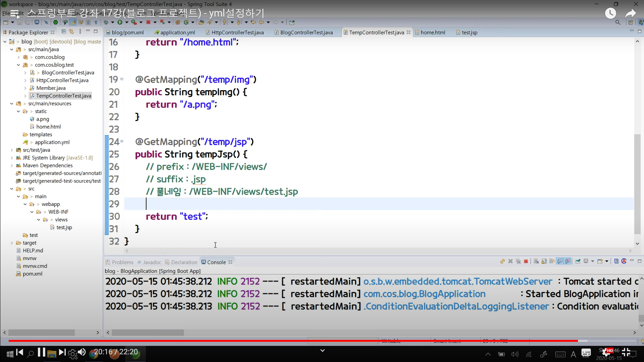Toggle Link with Editor in Package Explorer
Image resolution: width=644 pixels, height=362 pixels.
(x=71, y=32)
